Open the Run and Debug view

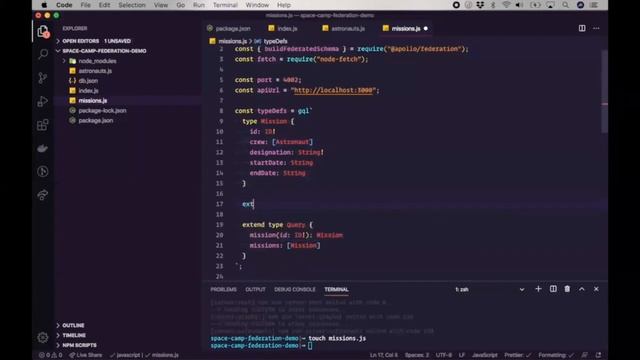click(x=43, y=101)
